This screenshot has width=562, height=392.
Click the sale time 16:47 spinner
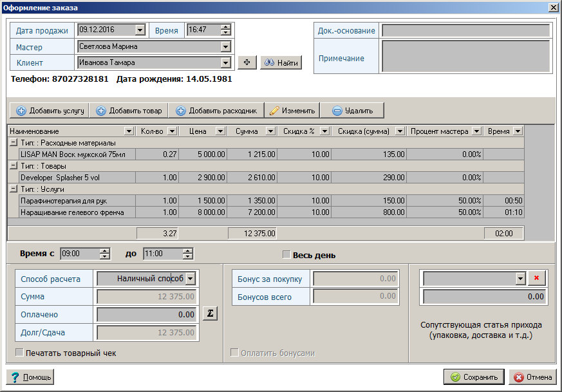226,30
